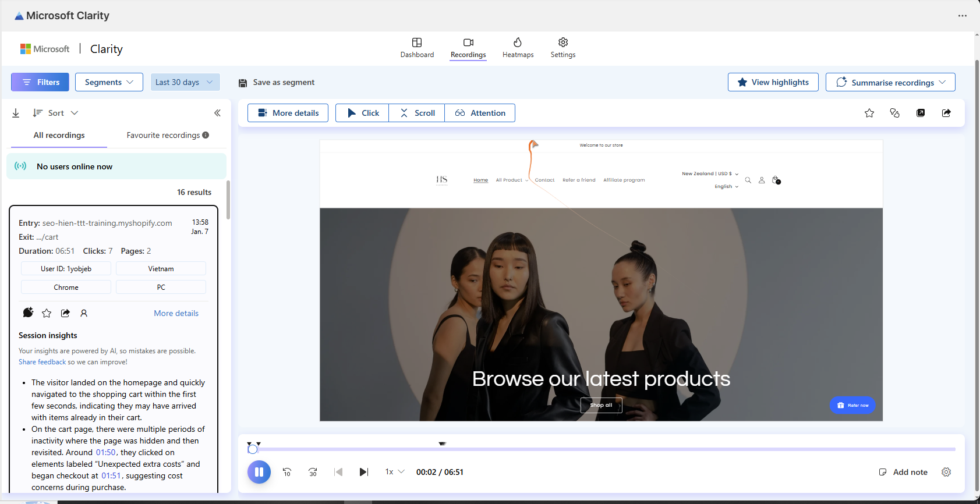
Task: Expand the All Product menu in preview
Action: pyautogui.click(x=512, y=180)
